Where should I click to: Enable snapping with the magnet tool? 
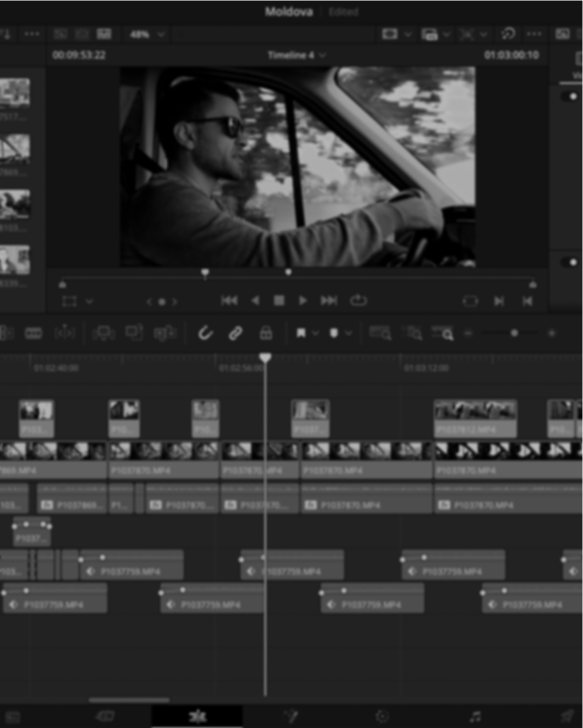click(205, 333)
